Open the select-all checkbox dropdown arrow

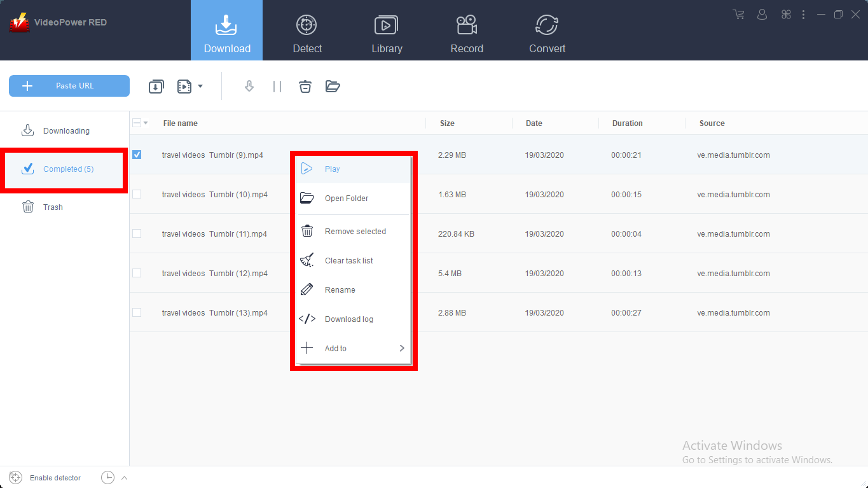[x=146, y=123]
